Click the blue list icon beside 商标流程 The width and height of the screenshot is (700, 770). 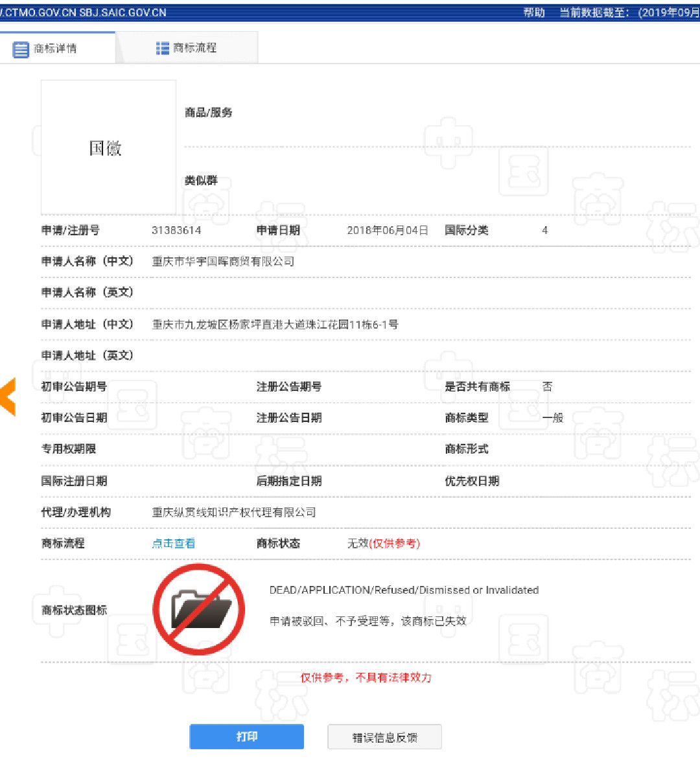161,47
